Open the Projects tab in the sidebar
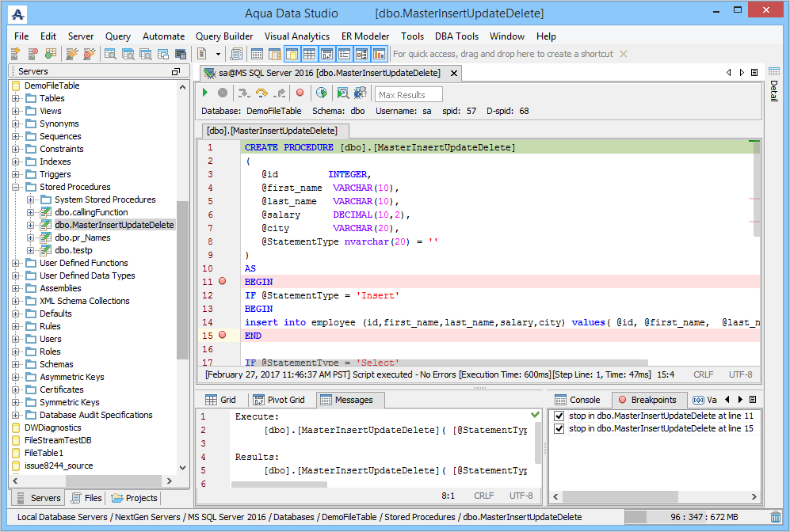 click(135, 498)
